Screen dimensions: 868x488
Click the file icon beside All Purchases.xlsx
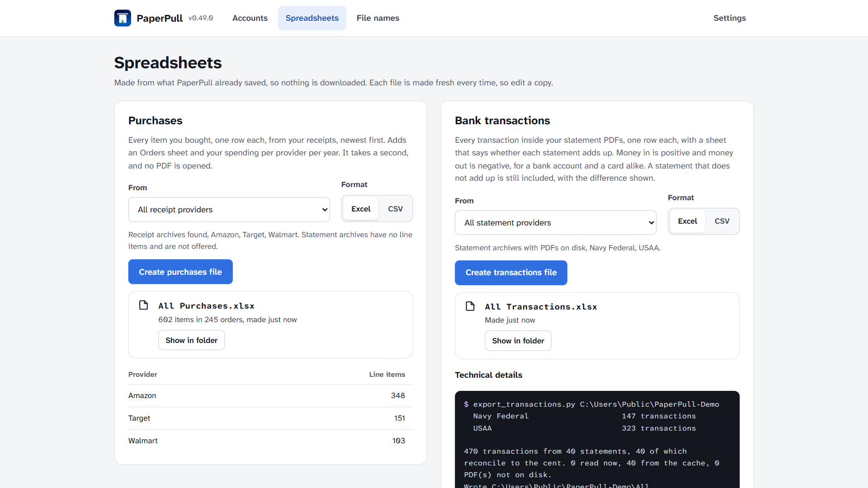pyautogui.click(x=143, y=305)
